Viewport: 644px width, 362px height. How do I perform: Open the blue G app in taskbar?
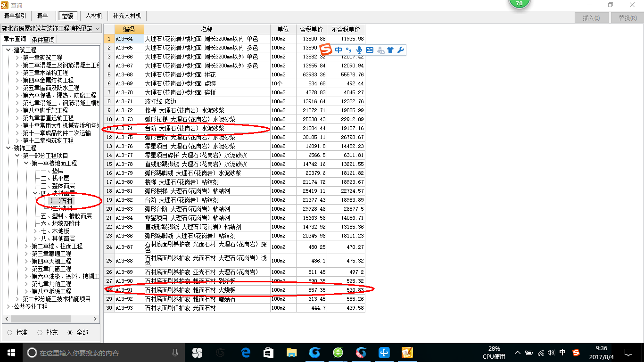coord(315,353)
